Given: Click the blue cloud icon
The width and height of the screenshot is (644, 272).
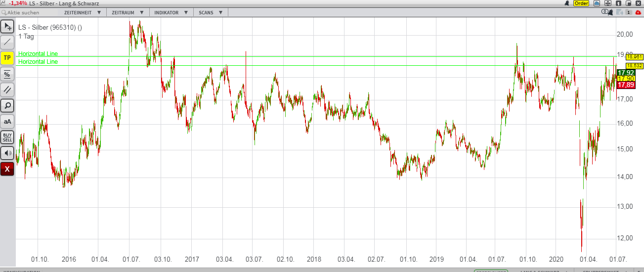Looking at the screenshot, I should coord(597,3).
